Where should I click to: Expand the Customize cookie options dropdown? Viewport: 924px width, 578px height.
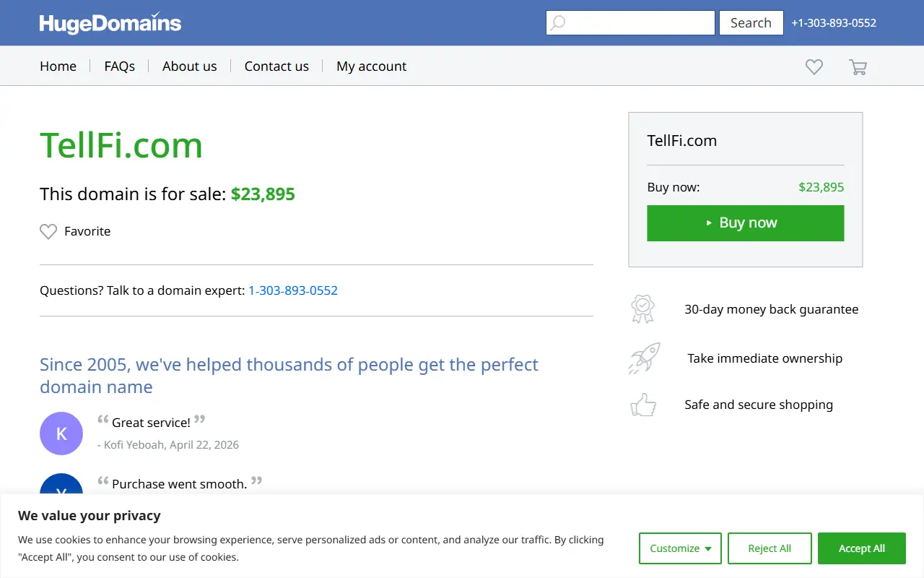click(x=680, y=548)
